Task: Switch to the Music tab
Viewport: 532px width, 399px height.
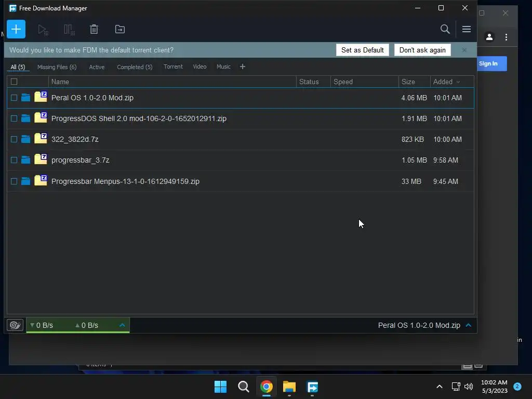Action: pyautogui.click(x=223, y=66)
